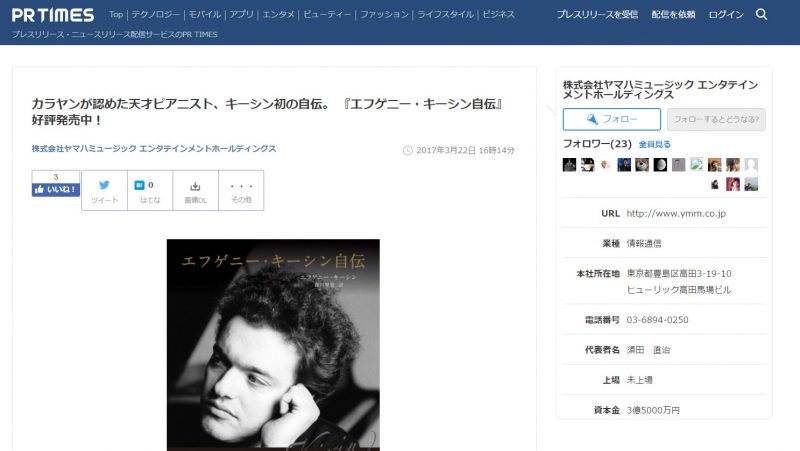The height and width of the screenshot is (451, 800).
Task: View all followers via 全員見る link
Action: (655, 144)
